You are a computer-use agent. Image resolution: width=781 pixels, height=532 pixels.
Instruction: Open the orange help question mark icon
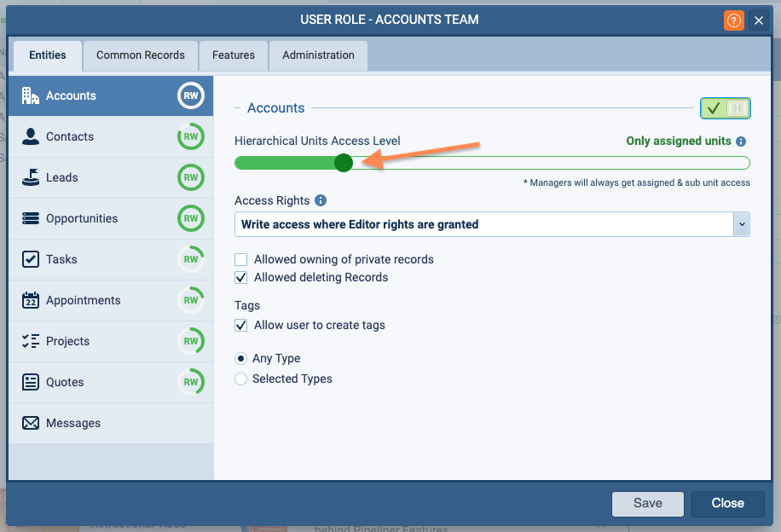point(733,20)
